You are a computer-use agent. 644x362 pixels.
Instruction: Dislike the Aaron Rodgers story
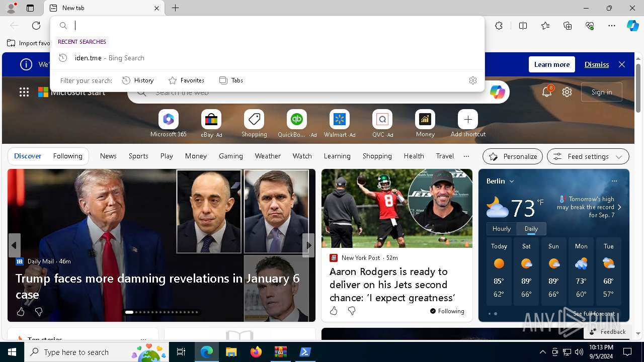point(352,311)
